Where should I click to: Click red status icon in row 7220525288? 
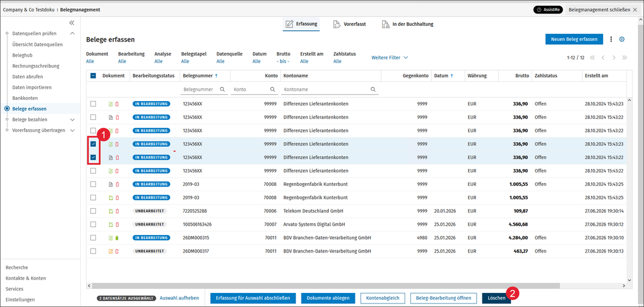click(x=118, y=211)
